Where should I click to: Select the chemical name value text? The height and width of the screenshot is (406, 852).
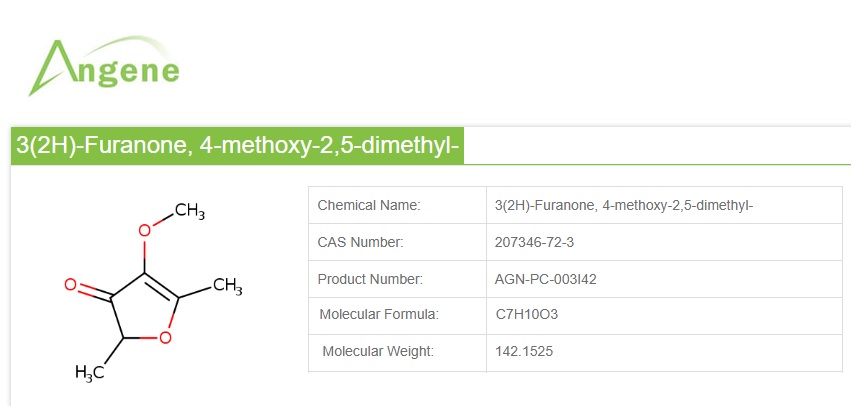623,205
